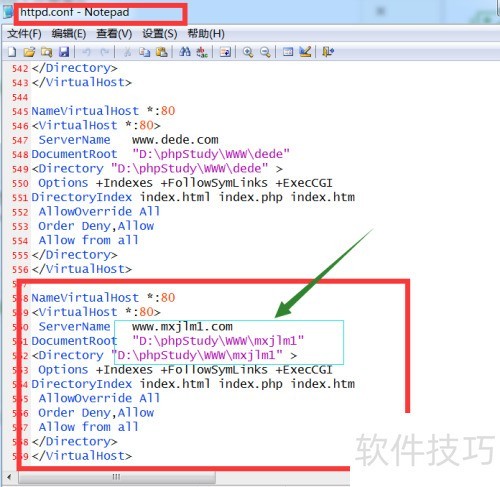Click the Copy toolbar icon
Viewport: 500px width, 487px height.
pos(144,52)
